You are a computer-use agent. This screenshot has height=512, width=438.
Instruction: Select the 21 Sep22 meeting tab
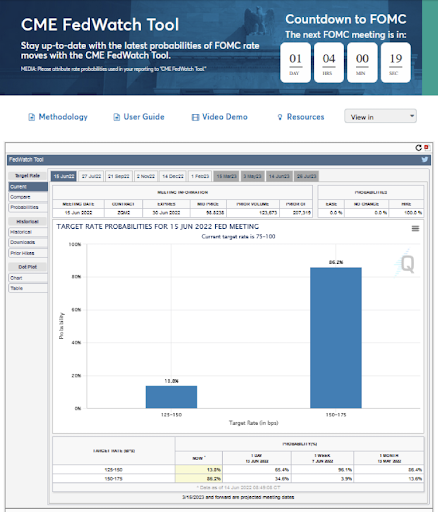point(119,176)
